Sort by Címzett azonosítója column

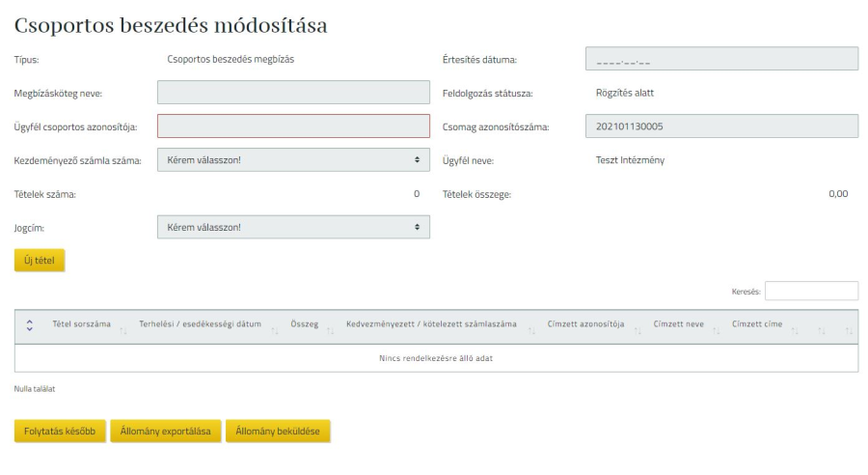[x=585, y=322]
